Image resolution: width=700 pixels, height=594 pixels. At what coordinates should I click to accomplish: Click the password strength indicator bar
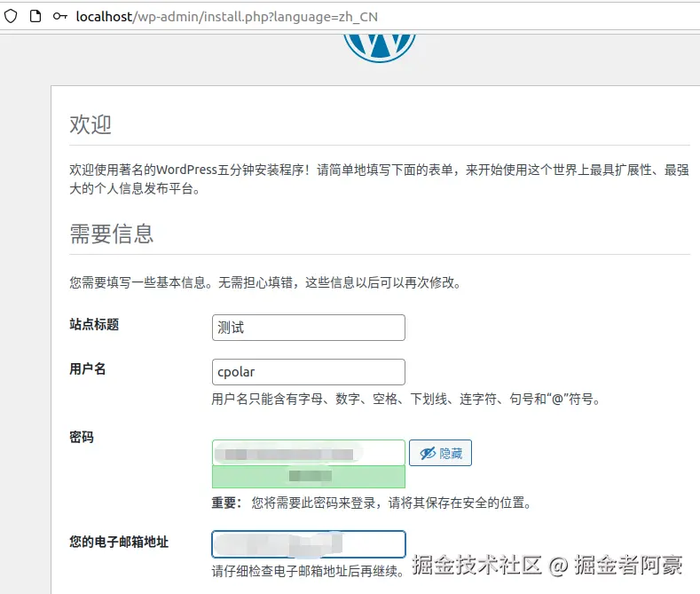[x=309, y=477]
